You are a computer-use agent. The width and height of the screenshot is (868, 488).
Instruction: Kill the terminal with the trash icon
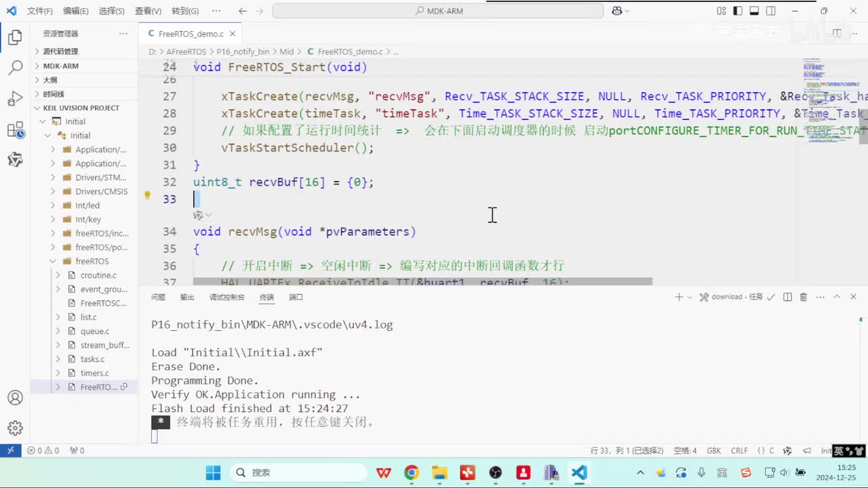804,297
